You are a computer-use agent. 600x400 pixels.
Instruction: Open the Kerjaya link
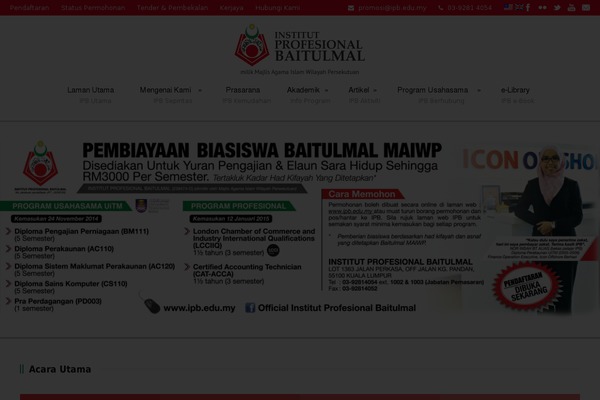(232, 8)
